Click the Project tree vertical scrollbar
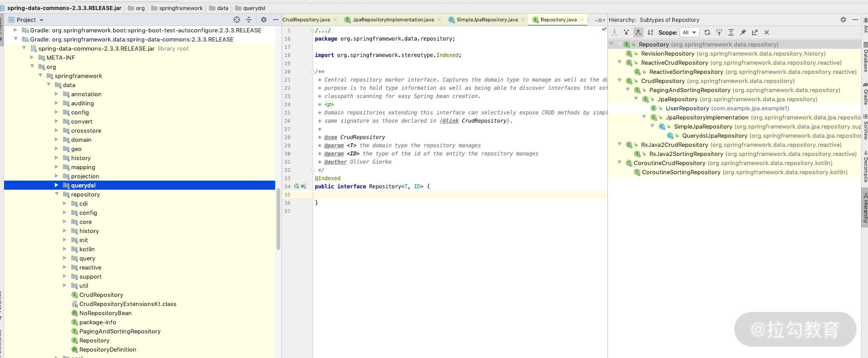 click(278, 219)
